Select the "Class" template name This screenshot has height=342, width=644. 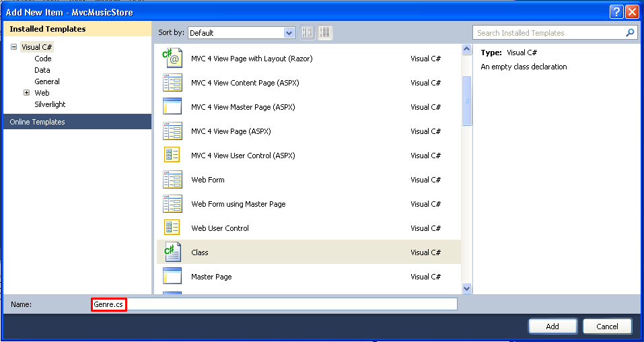(200, 252)
